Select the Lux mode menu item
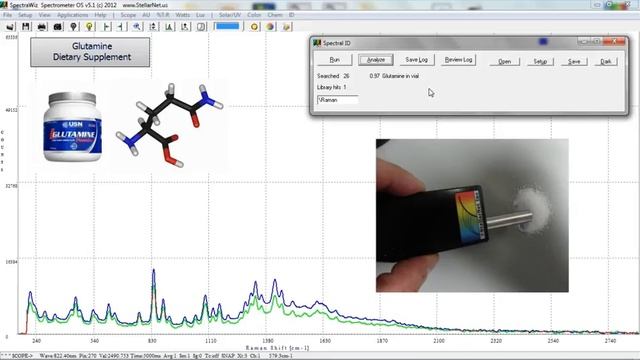Viewport: 640px width, 360px height. click(x=200, y=15)
